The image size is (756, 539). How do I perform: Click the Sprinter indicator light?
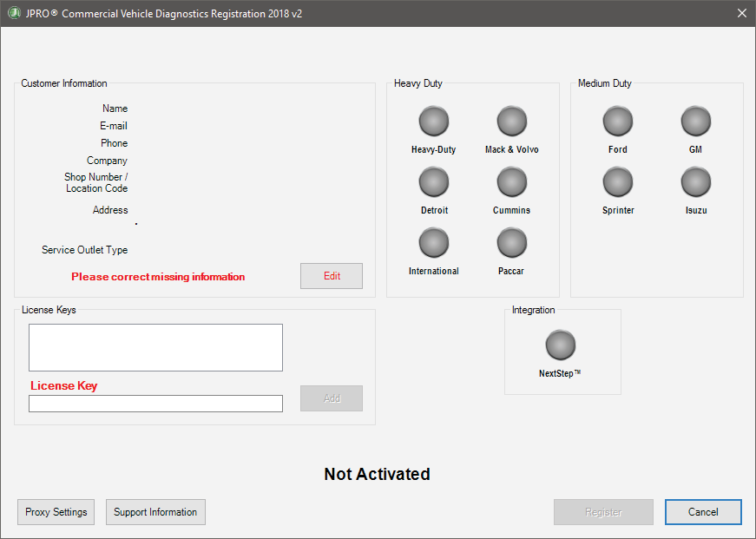618,181
